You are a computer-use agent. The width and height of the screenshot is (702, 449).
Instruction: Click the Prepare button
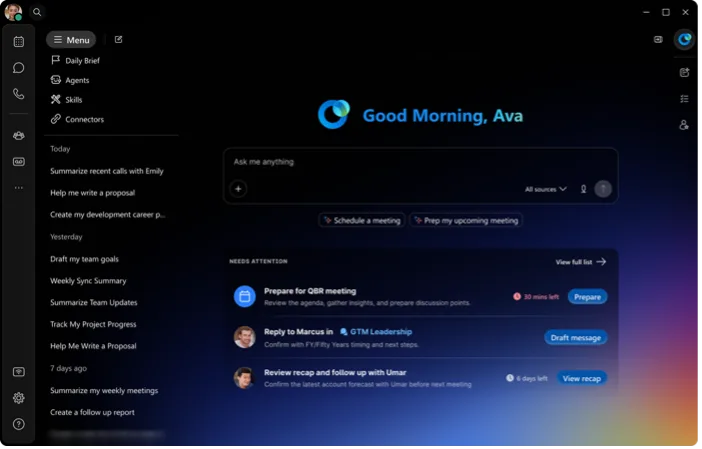(587, 297)
